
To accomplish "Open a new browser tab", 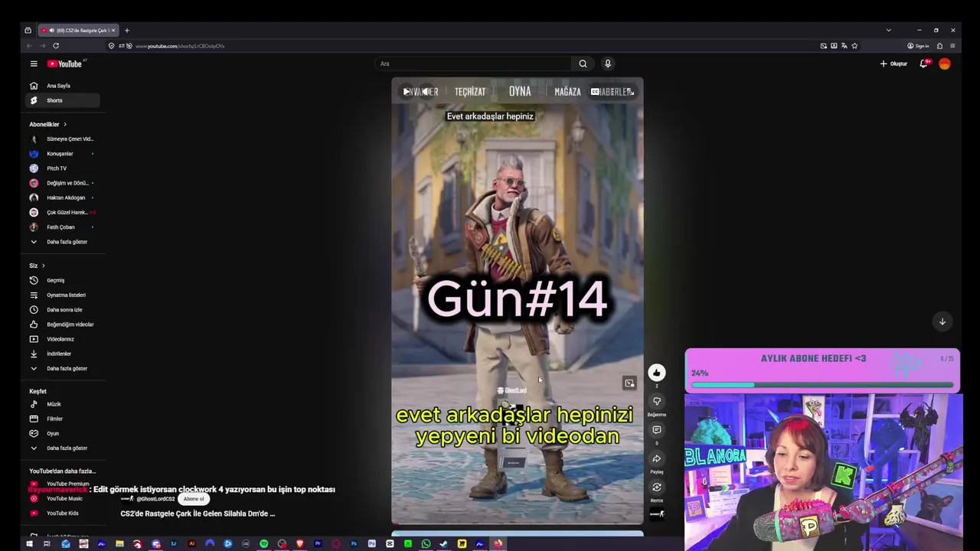I will tap(127, 31).
